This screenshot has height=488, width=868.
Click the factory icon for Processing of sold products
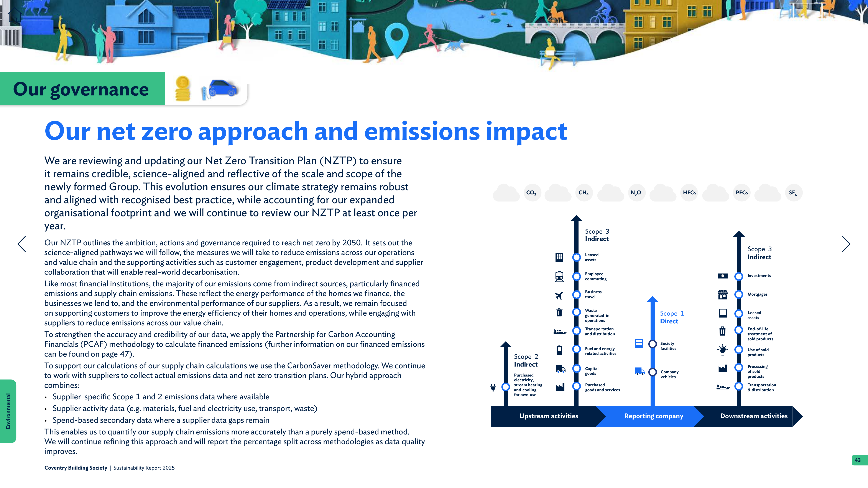click(x=722, y=368)
